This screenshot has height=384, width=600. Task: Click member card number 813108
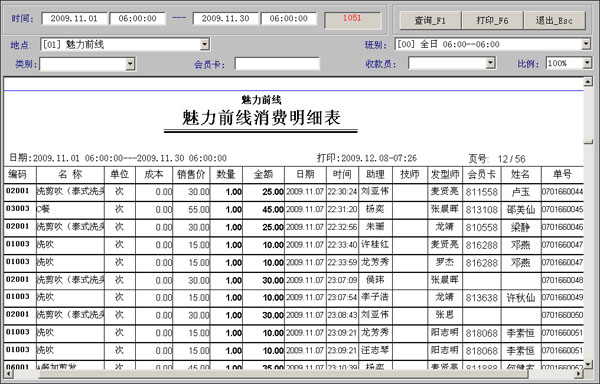point(482,210)
